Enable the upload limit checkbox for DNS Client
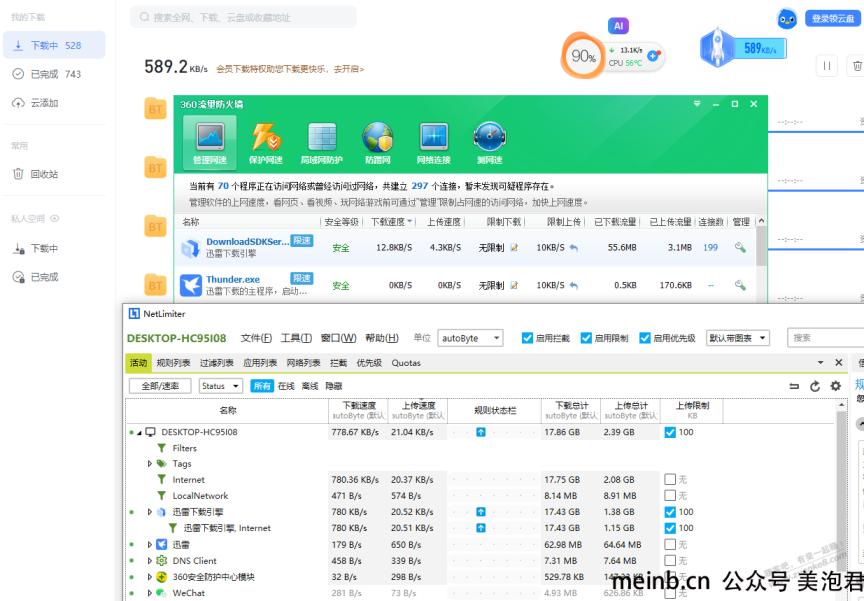Screen dimensions: 864x601 pos(670,561)
